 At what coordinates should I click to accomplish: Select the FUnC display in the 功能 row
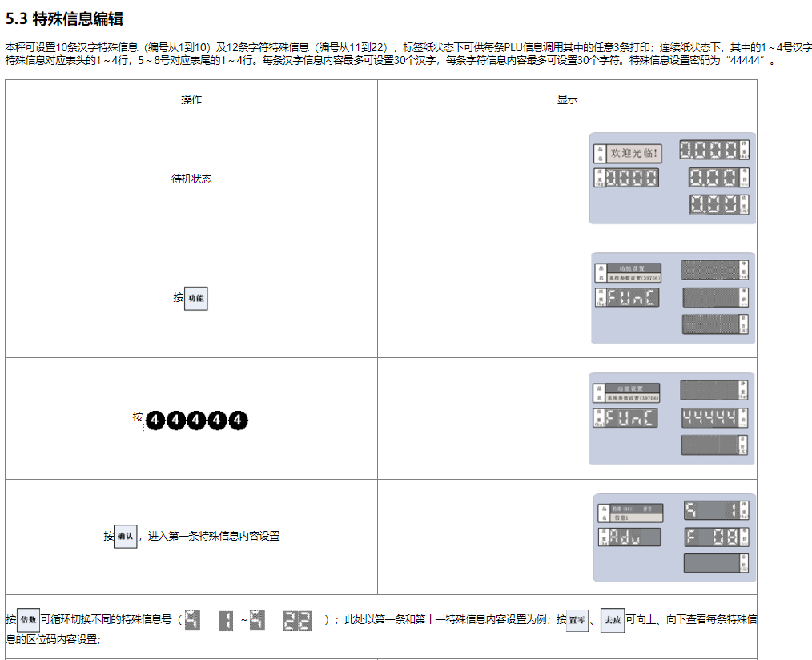[672, 298]
